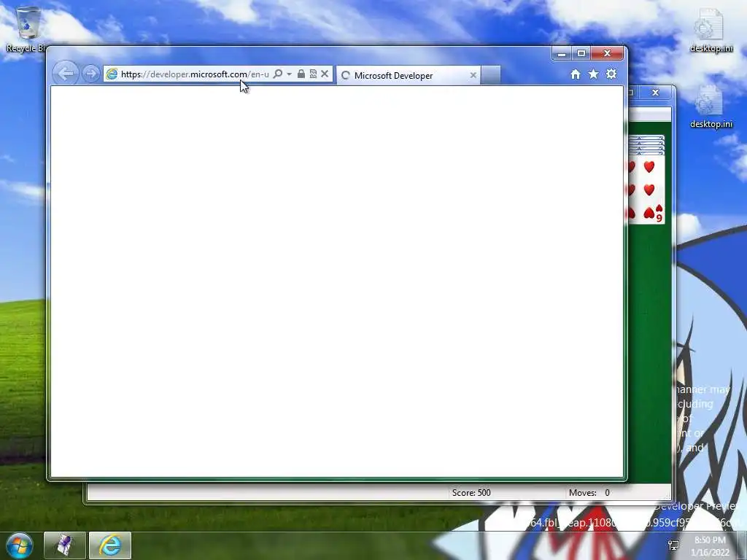Close the Internet Explorer window
Image resolution: width=747 pixels, height=560 pixels.
point(607,53)
